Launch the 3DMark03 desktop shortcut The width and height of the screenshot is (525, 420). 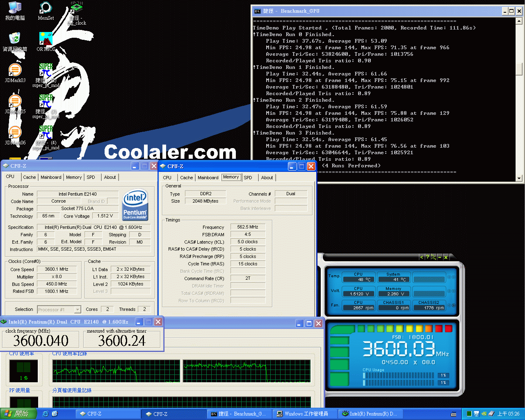click(x=15, y=73)
